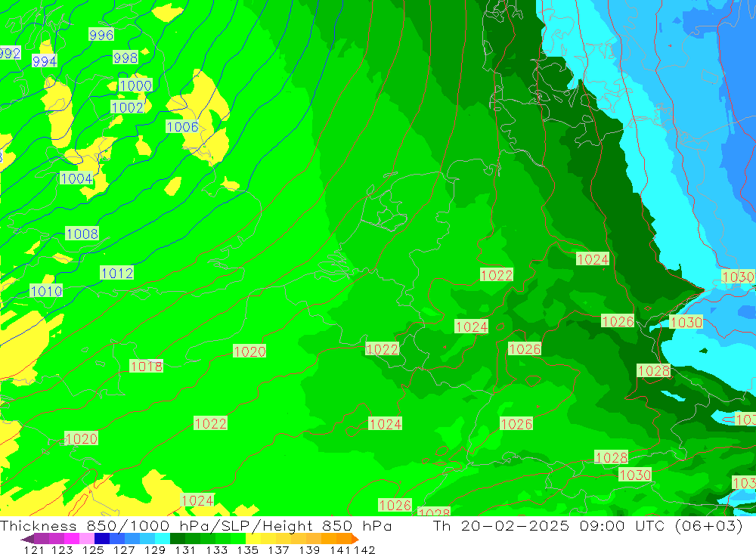Click the map title 'Thickness 850/1000 hPa/SLP/Height 850 hPa'
This screenshot has height=554, width=756.
[196, 525]
